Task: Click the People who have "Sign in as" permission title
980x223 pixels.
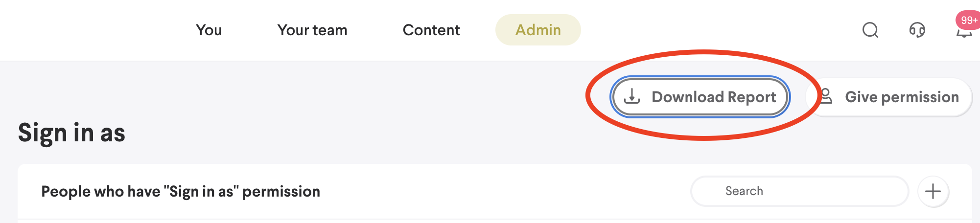Action: pos(181,192)
